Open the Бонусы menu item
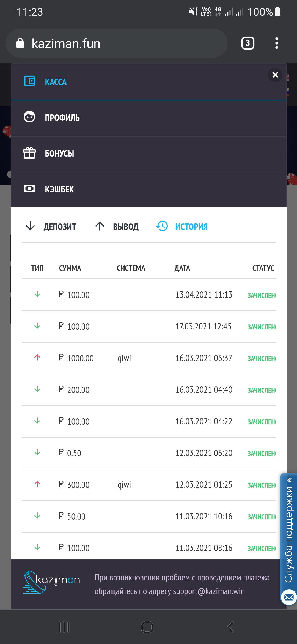Image resolution: width=297 pixels, height=644 pixels. coord(59,154)
